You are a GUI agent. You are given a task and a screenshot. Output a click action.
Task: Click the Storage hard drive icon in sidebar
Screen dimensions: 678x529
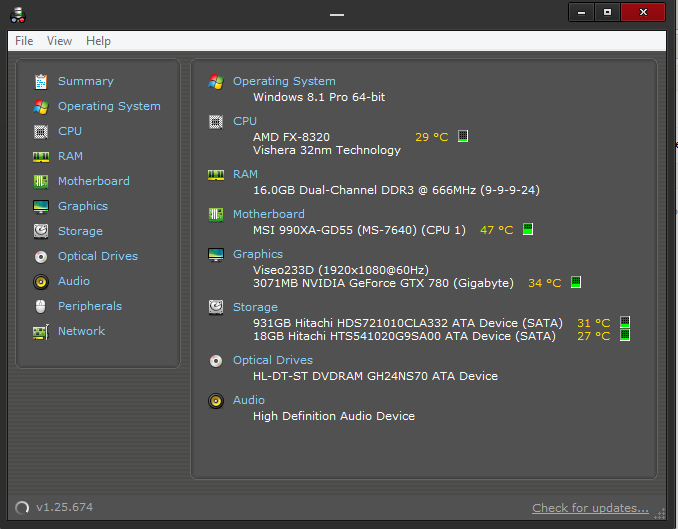point(41,231)
